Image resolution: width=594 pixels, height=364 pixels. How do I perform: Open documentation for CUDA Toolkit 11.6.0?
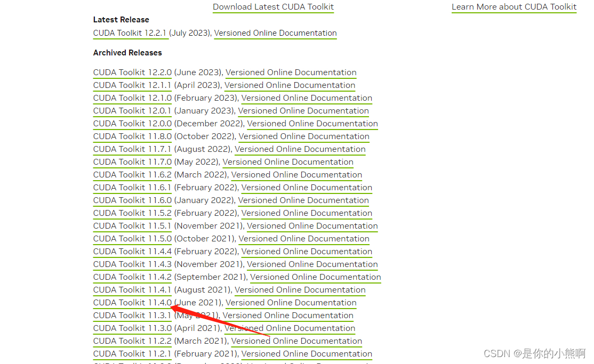303,200
